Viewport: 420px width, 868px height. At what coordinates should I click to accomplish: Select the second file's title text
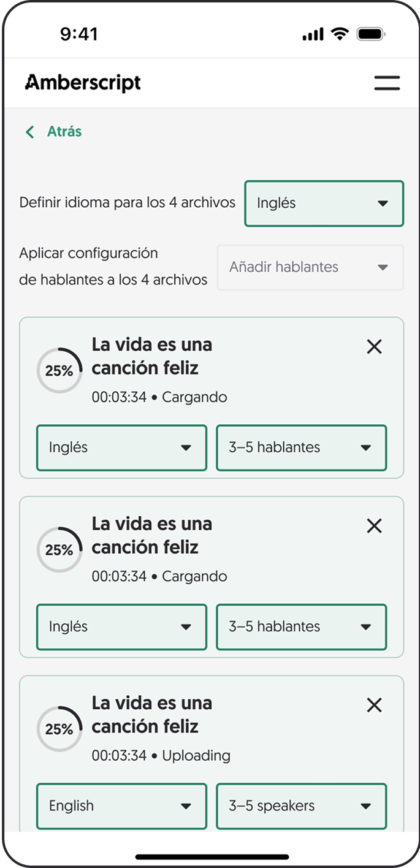click(x=151, y=535)
